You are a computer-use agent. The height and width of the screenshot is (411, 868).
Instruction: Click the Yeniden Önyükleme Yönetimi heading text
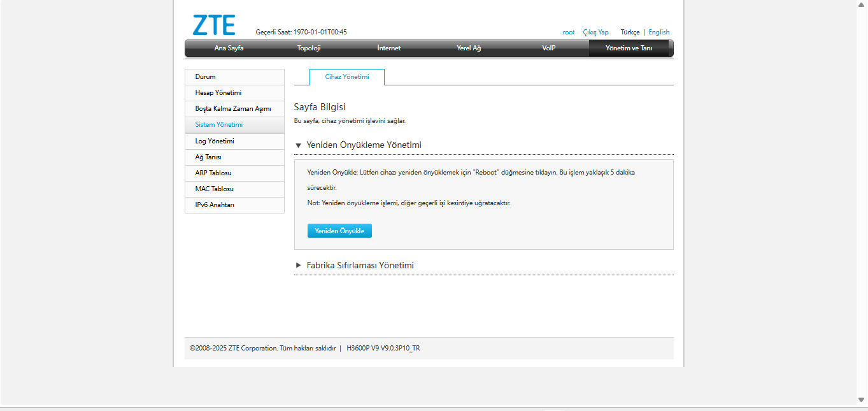click(364, 145)
